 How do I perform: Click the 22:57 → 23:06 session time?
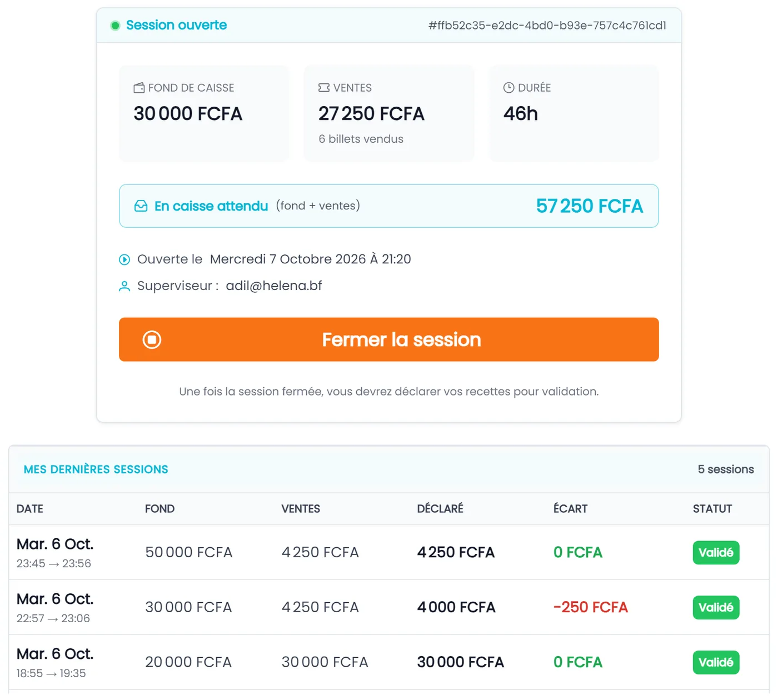click(x=53, y=619)
